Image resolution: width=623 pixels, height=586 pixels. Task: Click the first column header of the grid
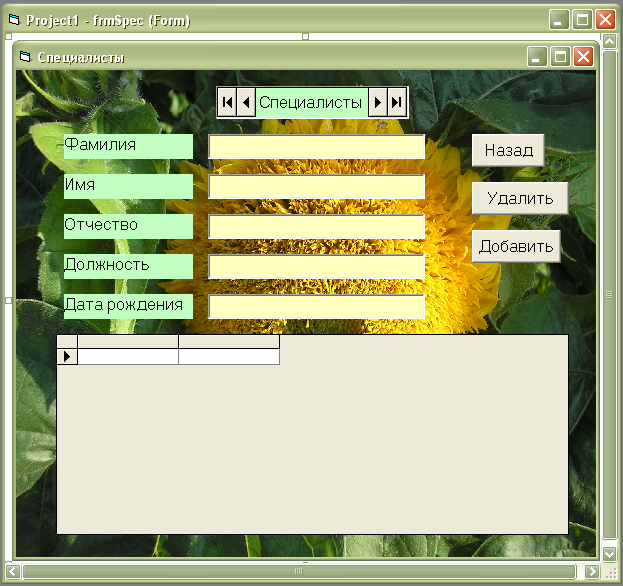[128, 342]
